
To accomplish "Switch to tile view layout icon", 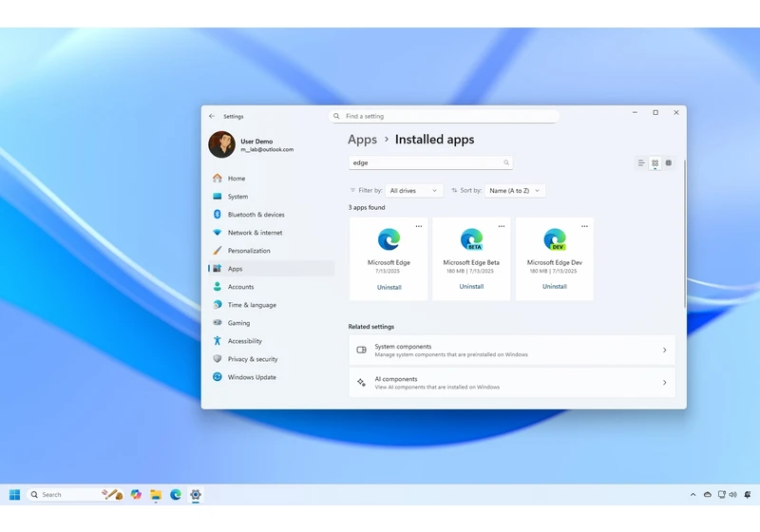I will (669, 162).
